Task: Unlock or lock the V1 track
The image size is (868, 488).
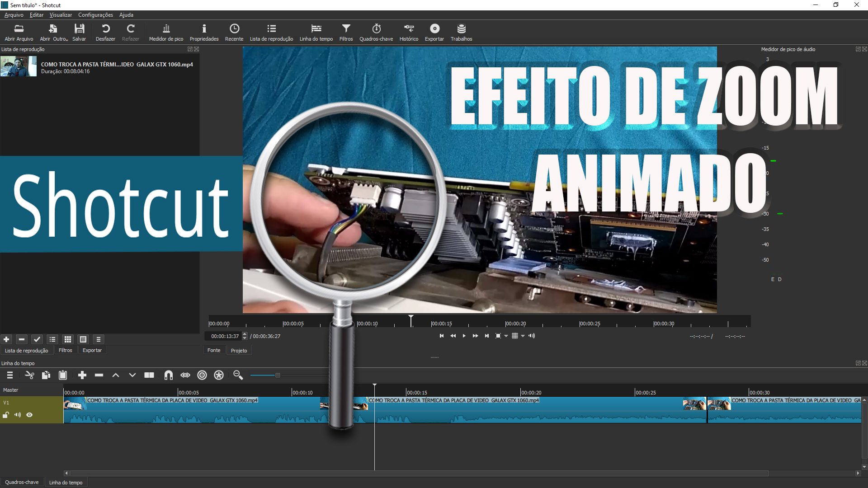Action: pos(6,415)
